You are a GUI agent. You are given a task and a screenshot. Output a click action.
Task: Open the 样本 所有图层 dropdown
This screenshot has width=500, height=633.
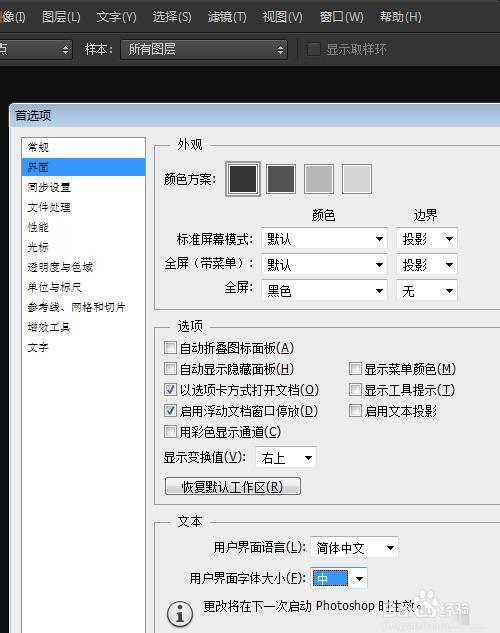(x=204, y=50)
